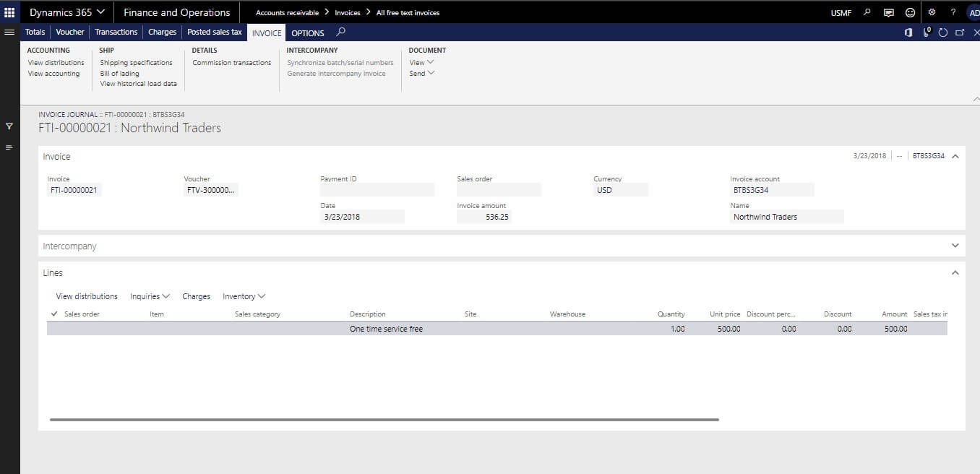Change the USMF company
The width and height of the screenshot is (980, 474).
point(842,13)
